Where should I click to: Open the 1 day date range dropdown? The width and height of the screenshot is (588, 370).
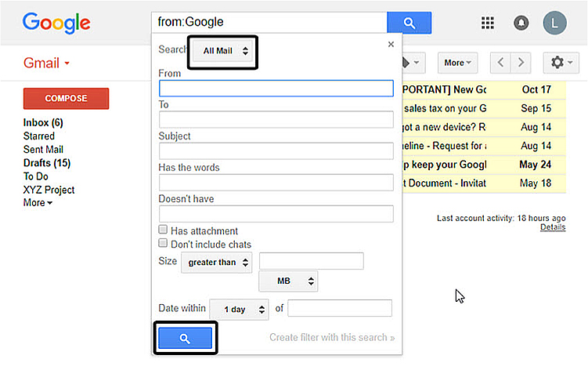239,310
